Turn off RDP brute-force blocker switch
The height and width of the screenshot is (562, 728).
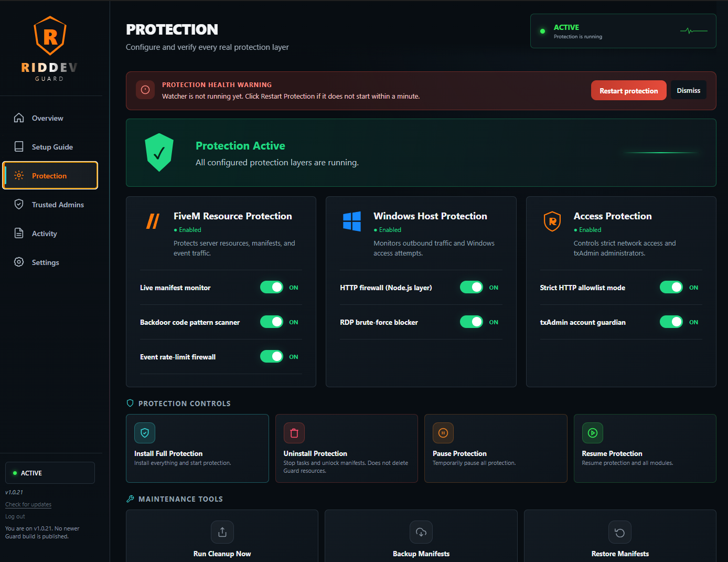472,322
